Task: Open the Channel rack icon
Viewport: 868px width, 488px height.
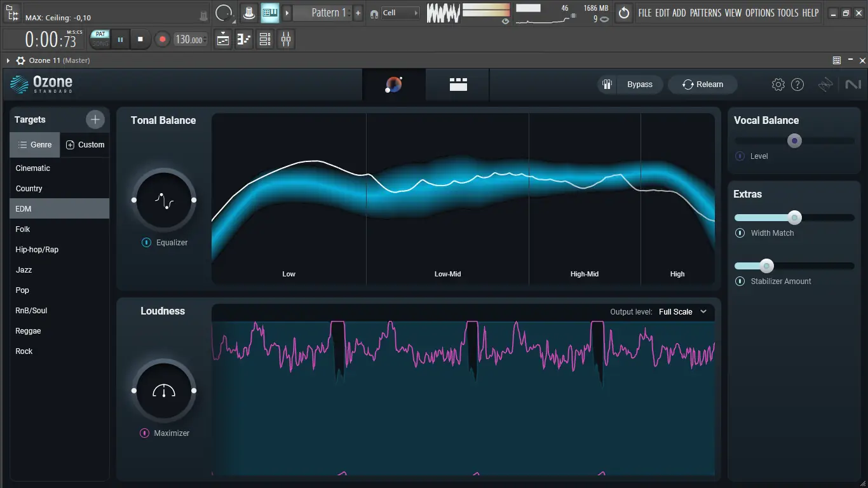Action: [x=265, y=39]
